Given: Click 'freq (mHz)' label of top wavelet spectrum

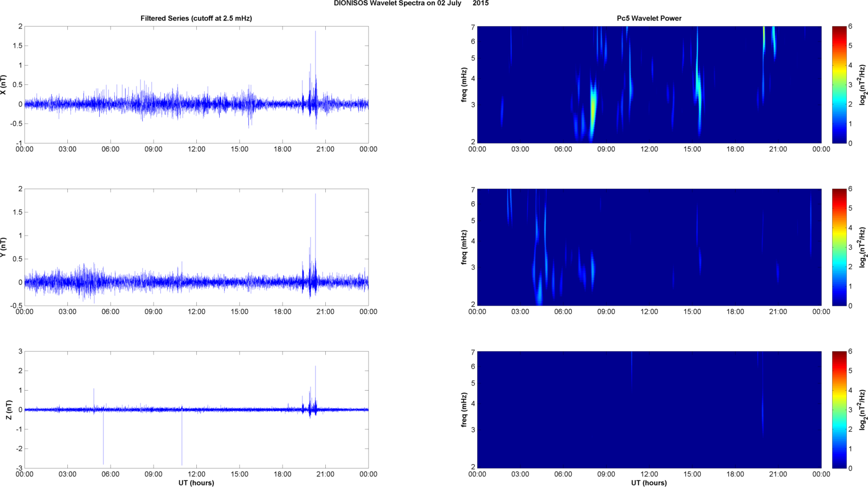Looking at the screenshot, I should point(465,85).
